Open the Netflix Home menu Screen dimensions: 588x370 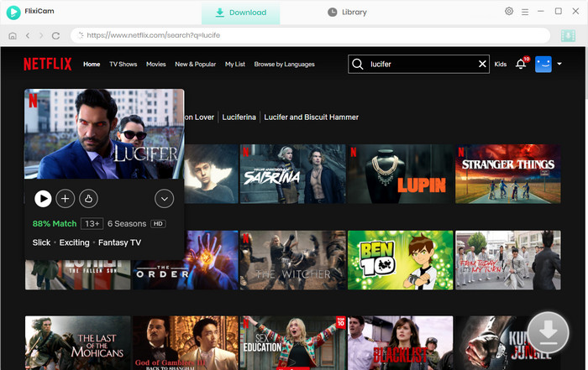[92, 65]
